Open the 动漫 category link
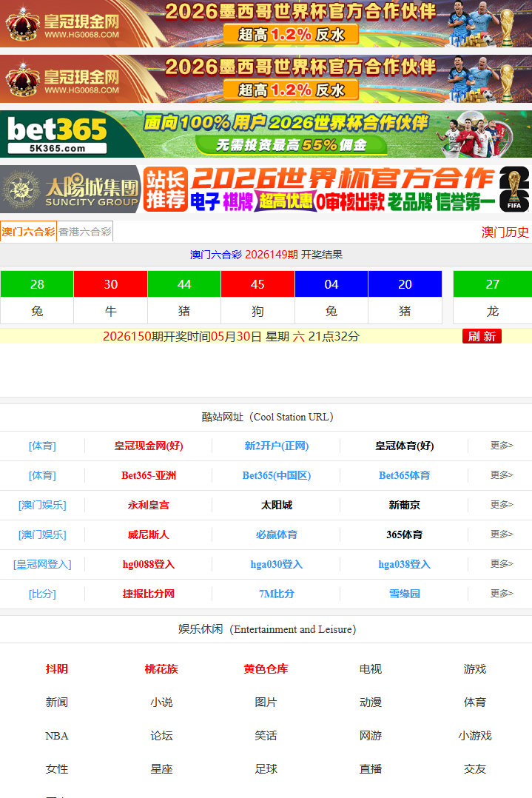Image resolution: width=532 pixels, height=798 pixels. click(370, 703)
